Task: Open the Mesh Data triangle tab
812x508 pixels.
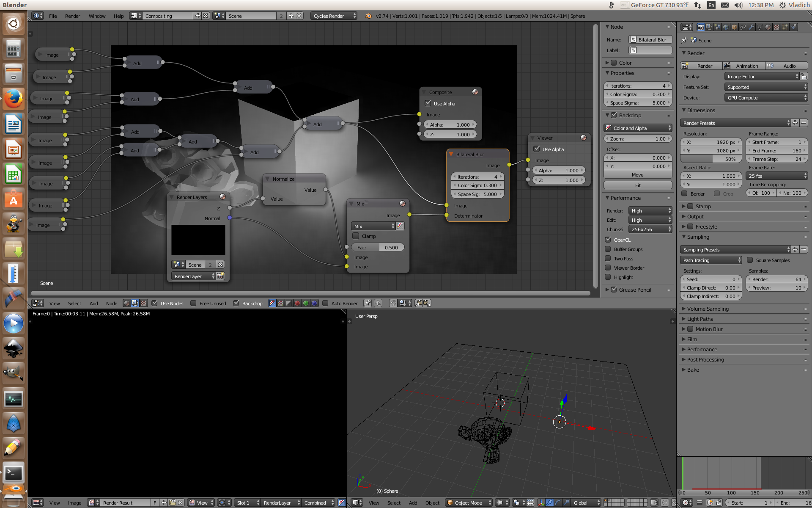Action: (760, 27)
